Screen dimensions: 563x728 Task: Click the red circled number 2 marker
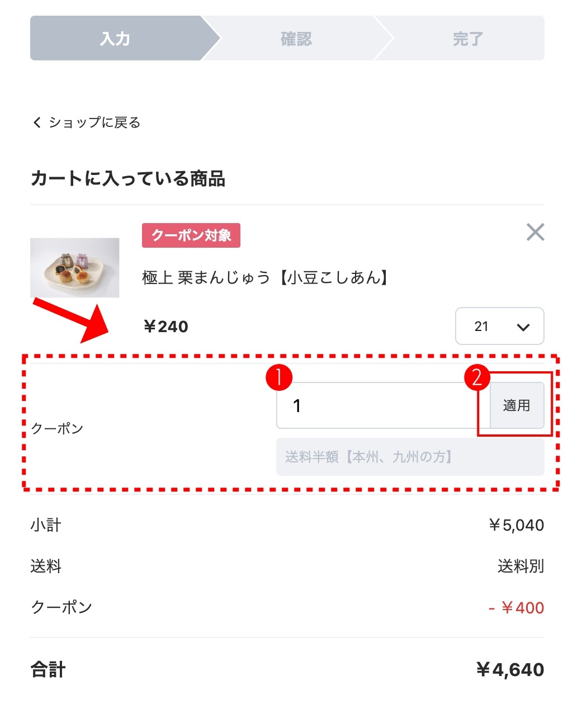[477, 377]
